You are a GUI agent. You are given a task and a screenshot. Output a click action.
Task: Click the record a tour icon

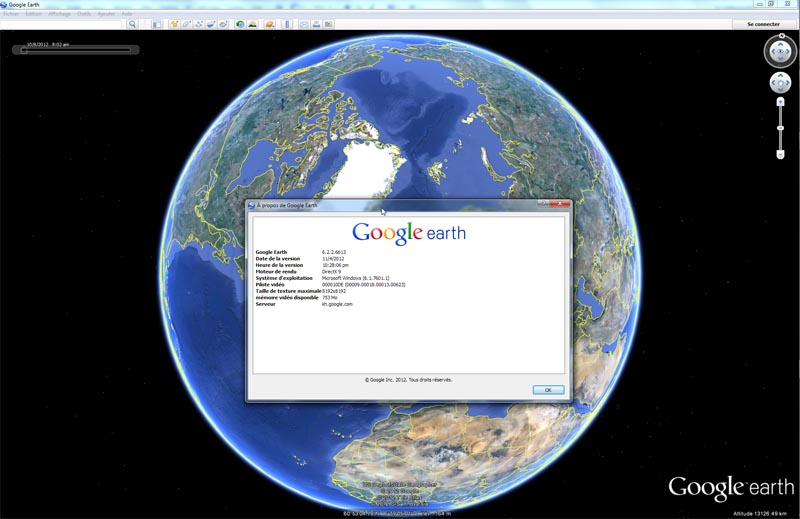pos(223,24)
